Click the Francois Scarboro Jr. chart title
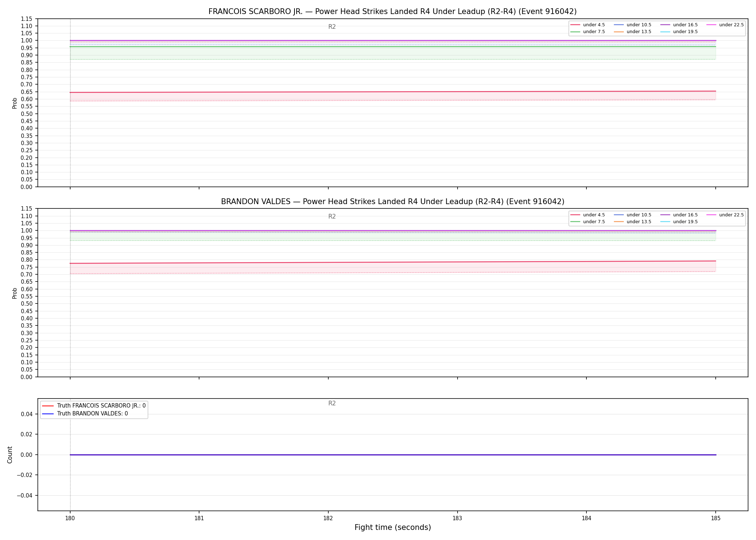756x540 pixels. (392, 12)
